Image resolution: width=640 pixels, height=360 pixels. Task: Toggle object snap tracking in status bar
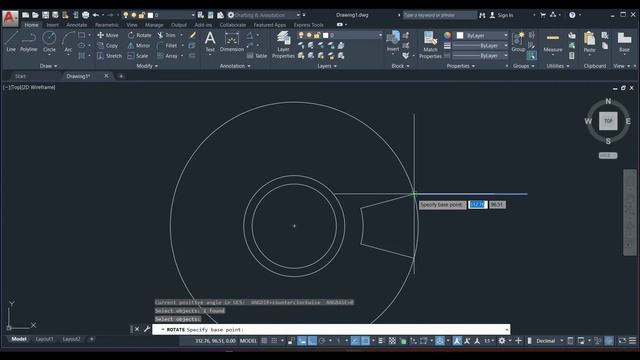[355, 341]
